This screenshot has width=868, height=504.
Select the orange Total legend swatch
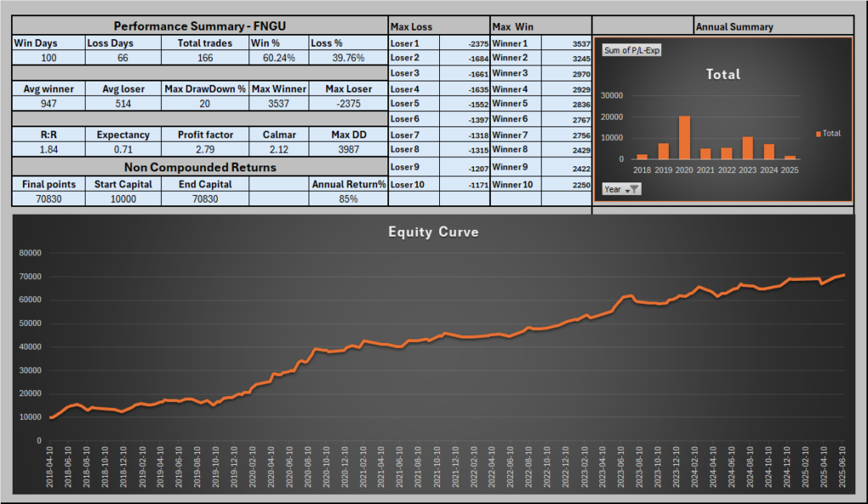pos(818,133)
